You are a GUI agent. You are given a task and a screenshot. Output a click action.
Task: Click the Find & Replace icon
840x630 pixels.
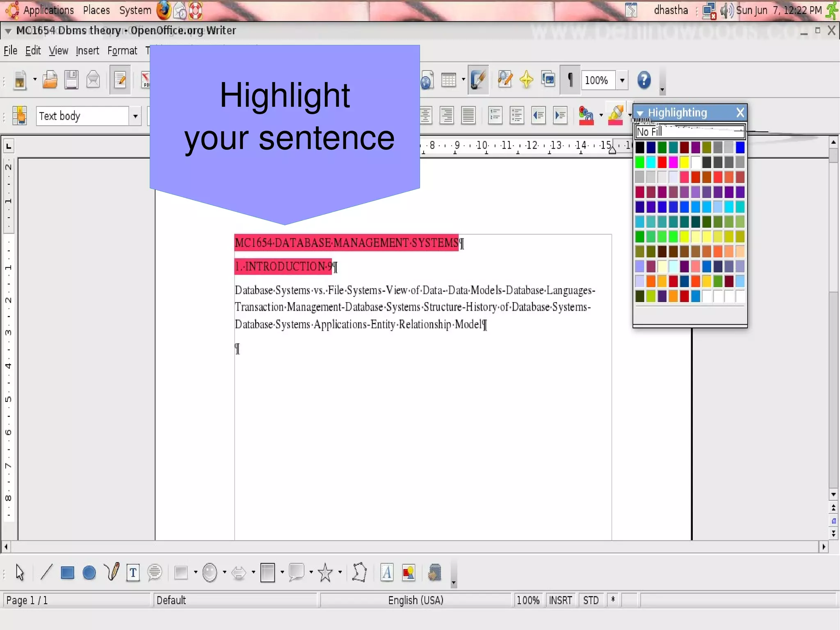505,80
